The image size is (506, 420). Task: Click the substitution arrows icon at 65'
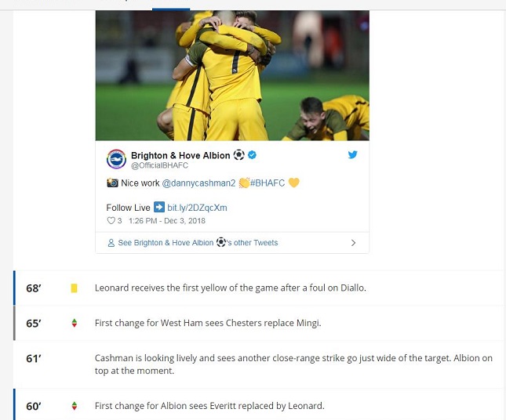pos(75,323)
